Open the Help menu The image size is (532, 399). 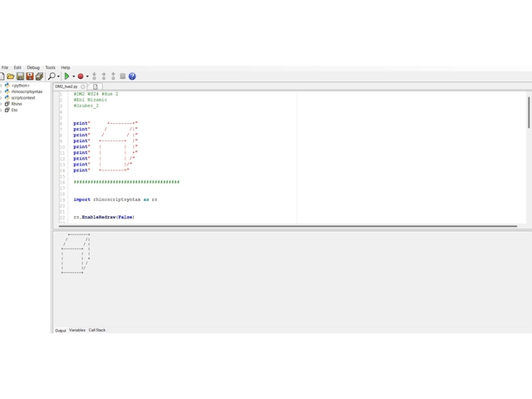point(66,67)
